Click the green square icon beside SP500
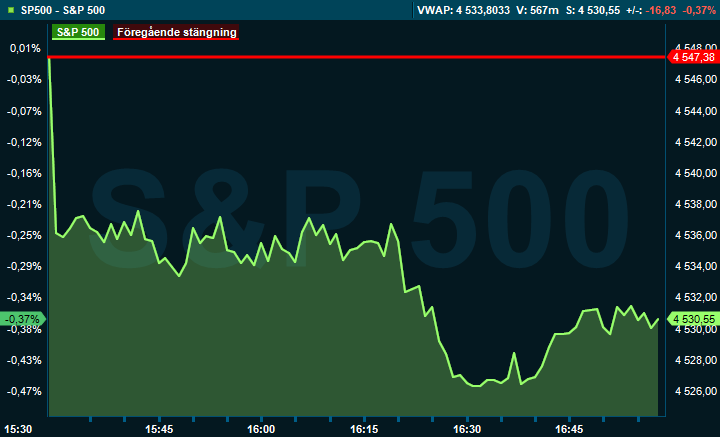Image resolution: width=720 pixels, height=437 pixels. pyautogui.click(x=11, y=10)
